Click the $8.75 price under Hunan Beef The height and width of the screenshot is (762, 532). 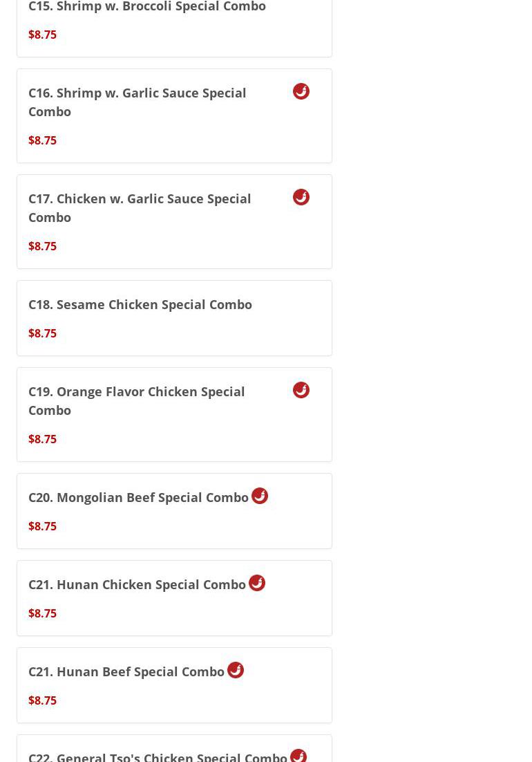42,700
